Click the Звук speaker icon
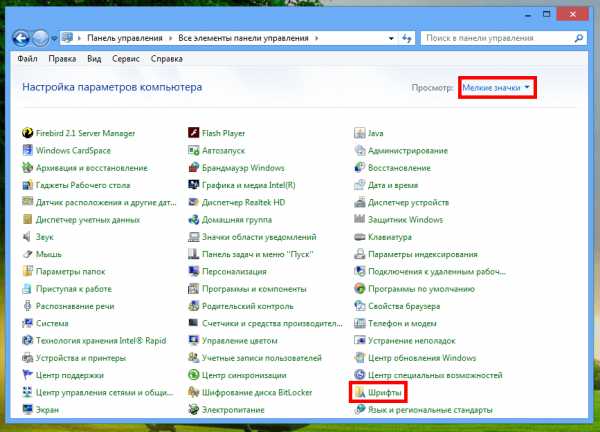 (x=27, y=237)
